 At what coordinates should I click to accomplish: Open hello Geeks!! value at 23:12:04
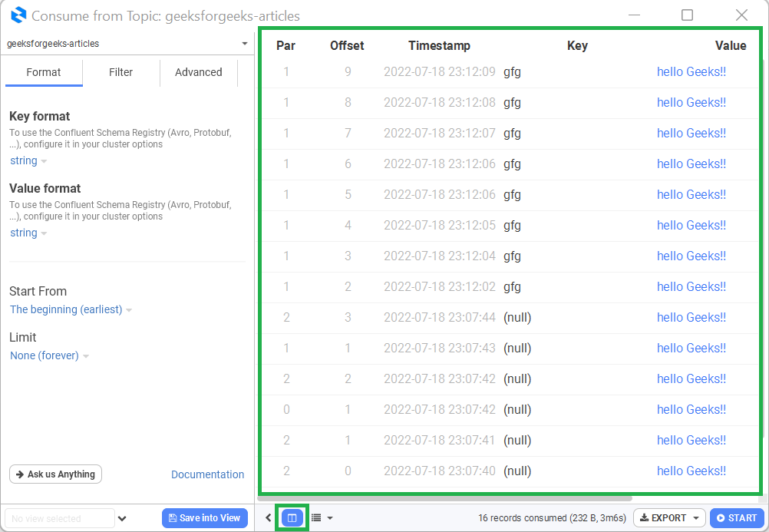click(x=691, y=256)
